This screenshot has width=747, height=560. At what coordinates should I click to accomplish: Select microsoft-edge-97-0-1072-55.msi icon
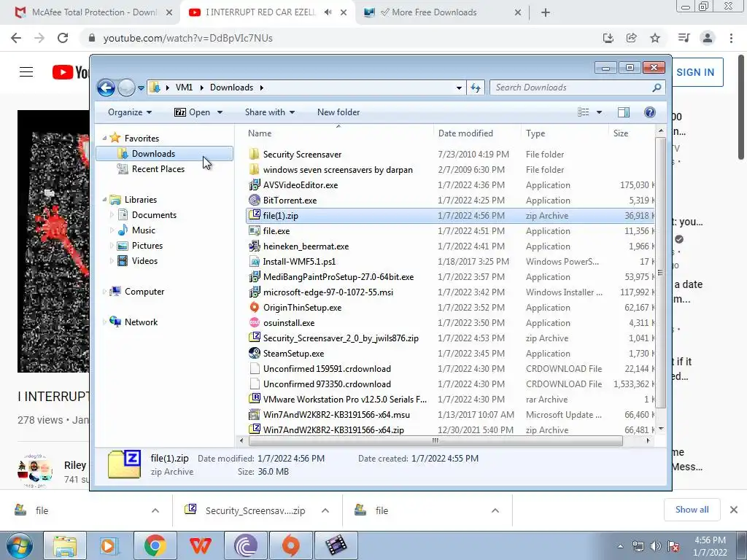(255, 292)
